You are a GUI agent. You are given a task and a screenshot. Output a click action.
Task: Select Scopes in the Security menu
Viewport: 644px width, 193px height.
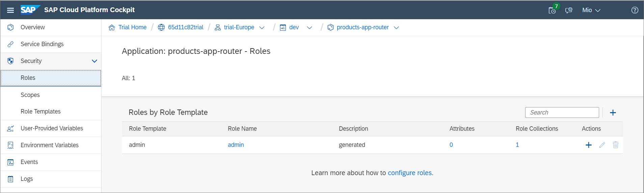point(30,95)
